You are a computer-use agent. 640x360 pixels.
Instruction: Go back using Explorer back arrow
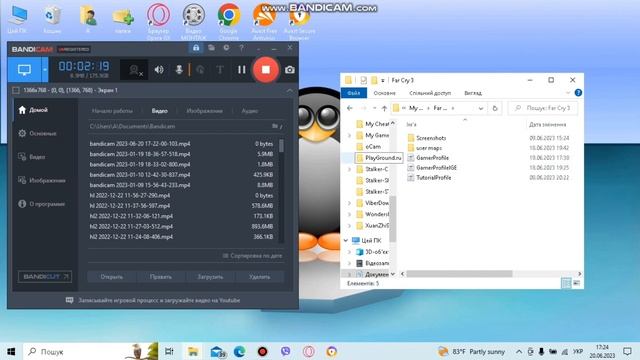[350, 108]
